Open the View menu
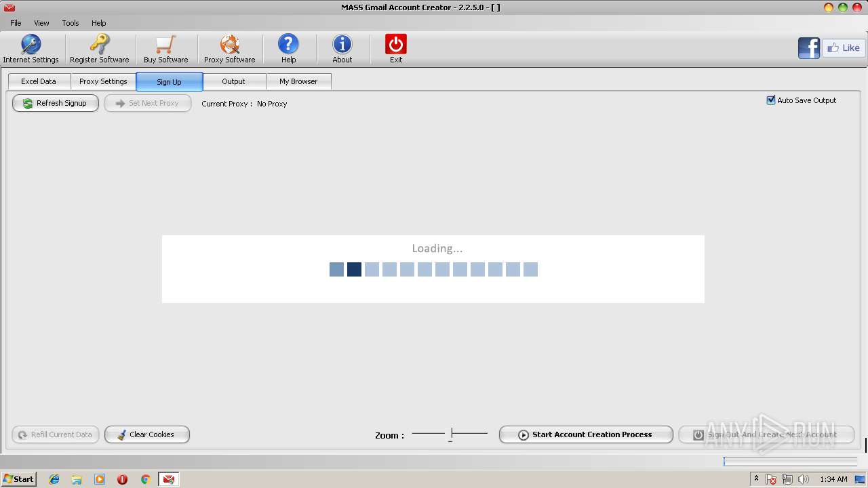Image resolution: width=868 pixels, height=488 pixels. pyautogui.click(x=41, y=23)
